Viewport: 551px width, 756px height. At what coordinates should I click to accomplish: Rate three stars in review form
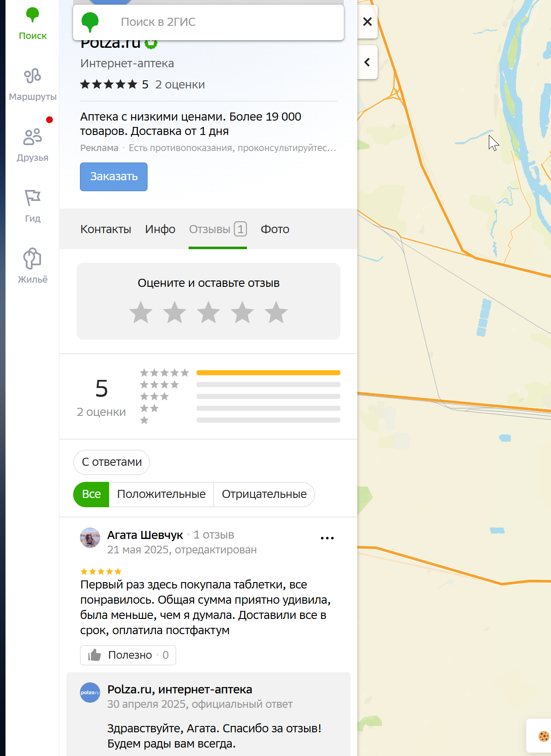208,313
